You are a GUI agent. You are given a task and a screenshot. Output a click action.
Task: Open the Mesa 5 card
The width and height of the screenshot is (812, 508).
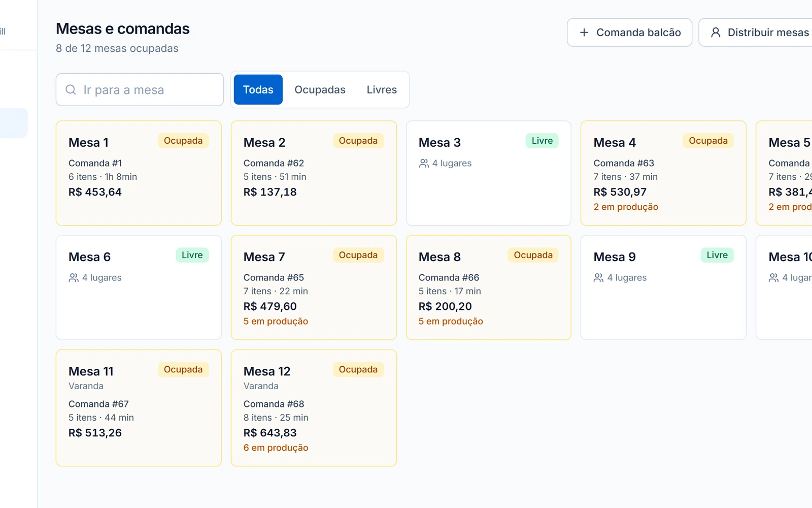click(784, 173)
